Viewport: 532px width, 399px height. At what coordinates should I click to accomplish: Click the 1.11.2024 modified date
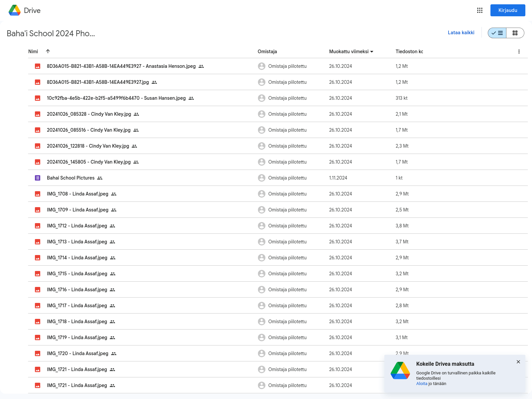pyautogui.click(x=338, y=178)
